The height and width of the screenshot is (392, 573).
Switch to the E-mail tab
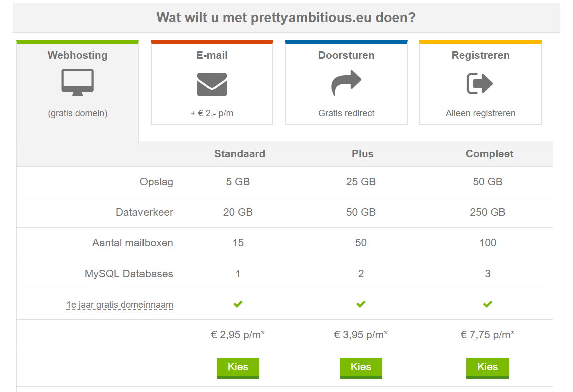point(212,83)
